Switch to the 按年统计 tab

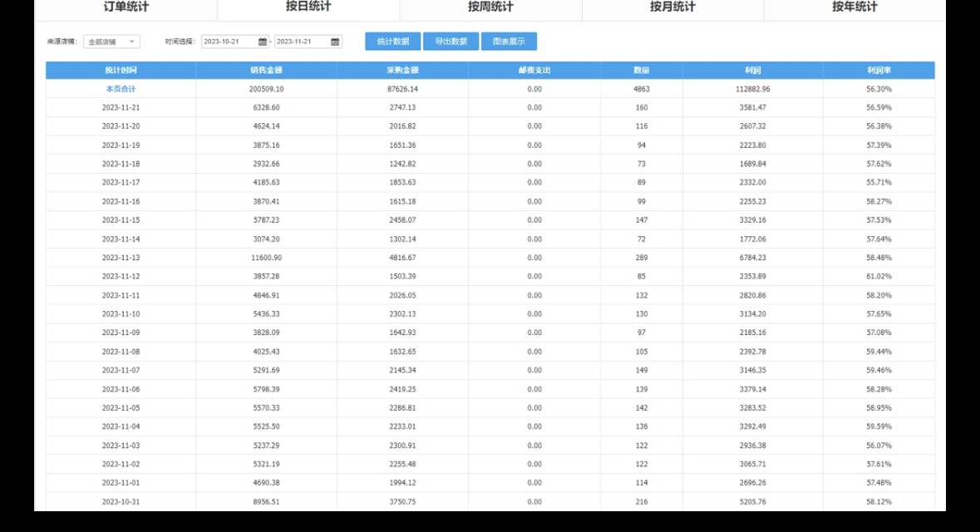click(854, 8)
